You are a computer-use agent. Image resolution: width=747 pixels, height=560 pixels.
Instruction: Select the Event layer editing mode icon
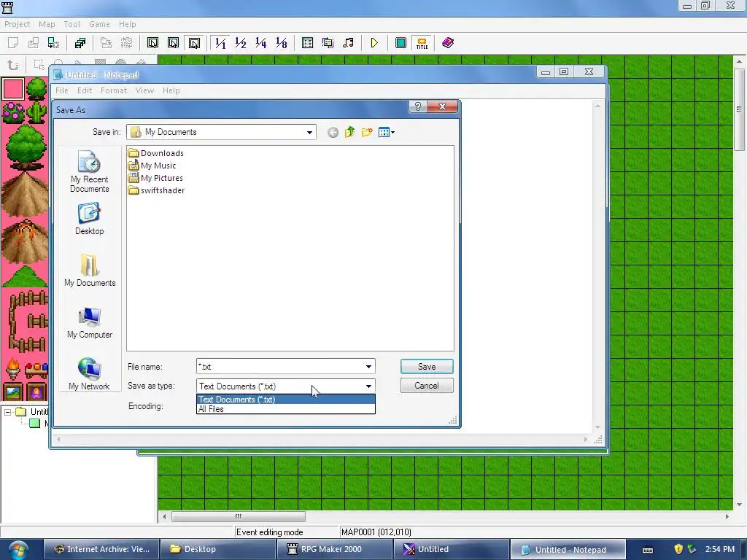[194, 43]
